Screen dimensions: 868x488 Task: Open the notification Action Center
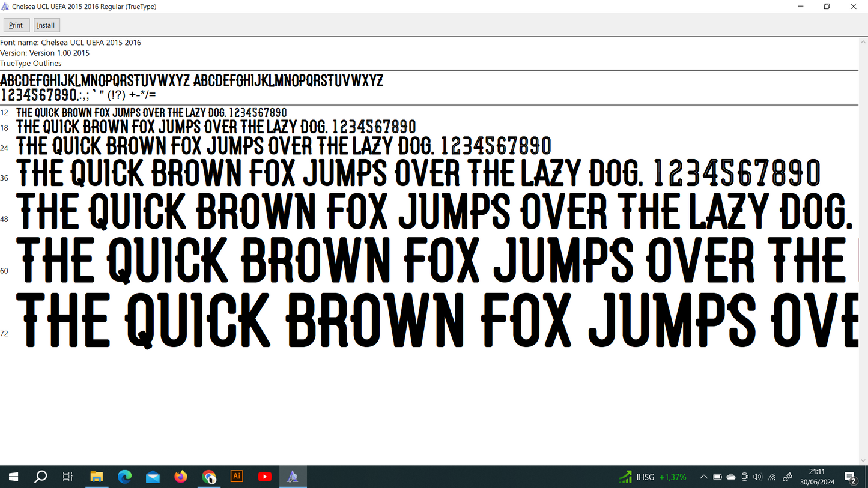[x=851, y=478]
